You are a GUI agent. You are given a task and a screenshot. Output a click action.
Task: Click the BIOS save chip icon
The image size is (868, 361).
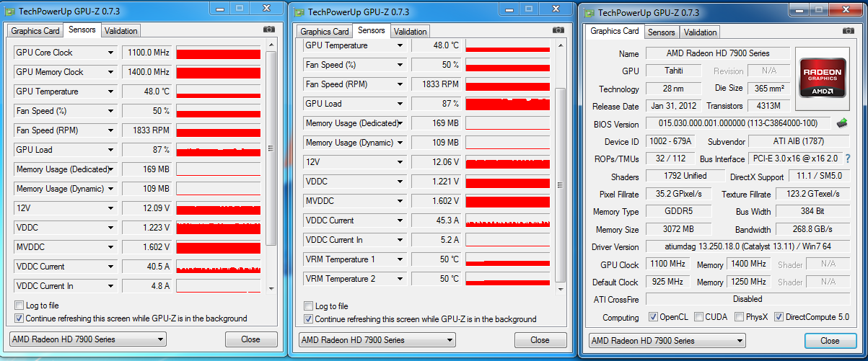coord(842,124)
